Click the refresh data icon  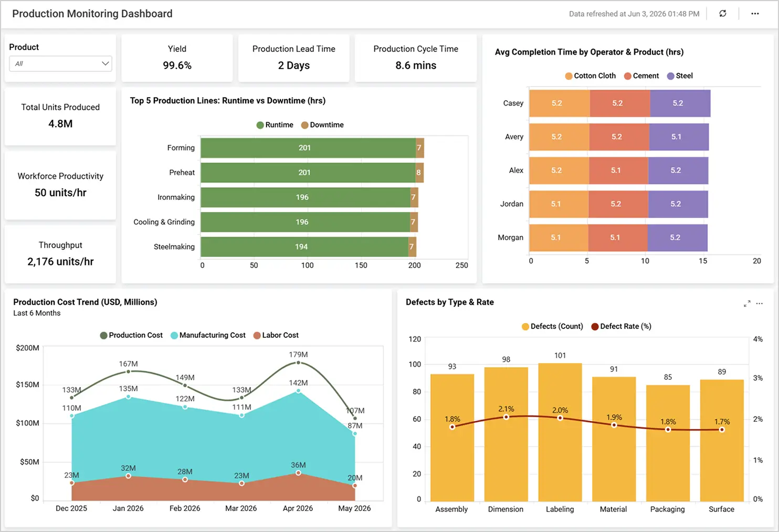point(723,14)
